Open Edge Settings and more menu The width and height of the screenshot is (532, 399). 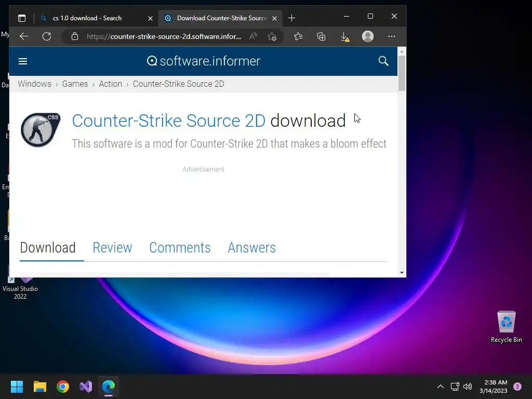(x=392, y=36)
